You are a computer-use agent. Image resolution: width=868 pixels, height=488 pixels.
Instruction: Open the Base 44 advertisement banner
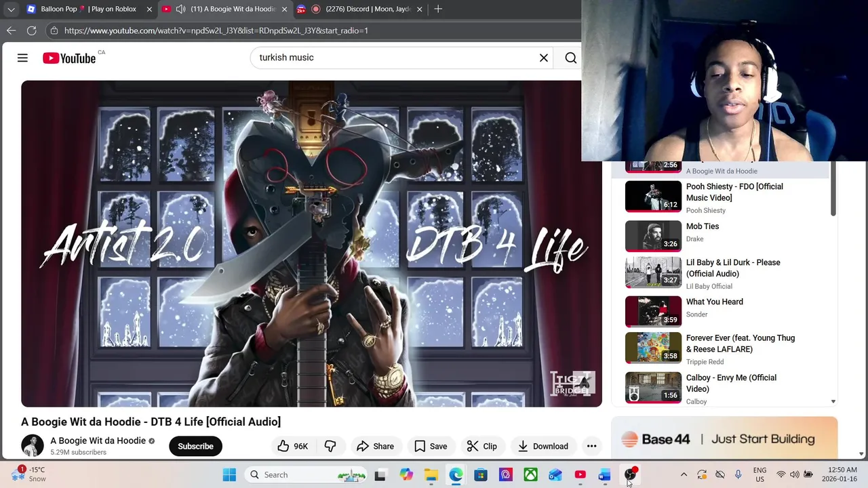[724, 439]
